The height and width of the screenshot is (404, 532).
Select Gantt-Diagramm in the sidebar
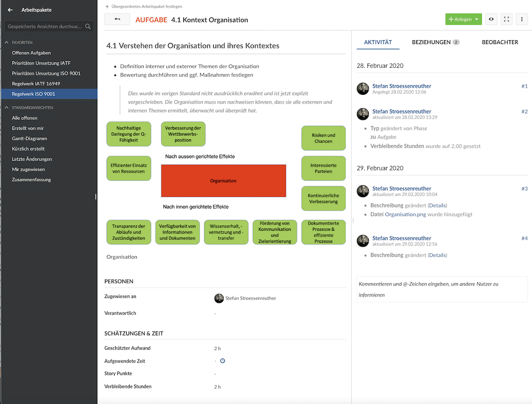point(30,138)
